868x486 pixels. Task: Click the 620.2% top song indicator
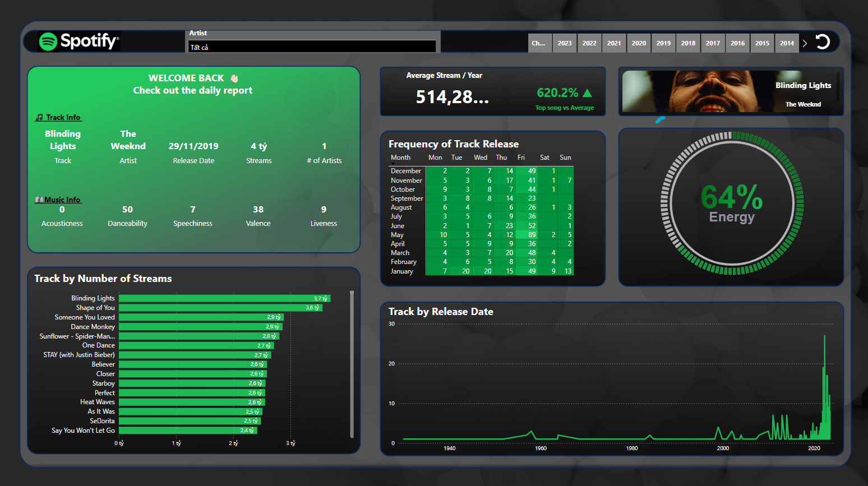point(557,92)
